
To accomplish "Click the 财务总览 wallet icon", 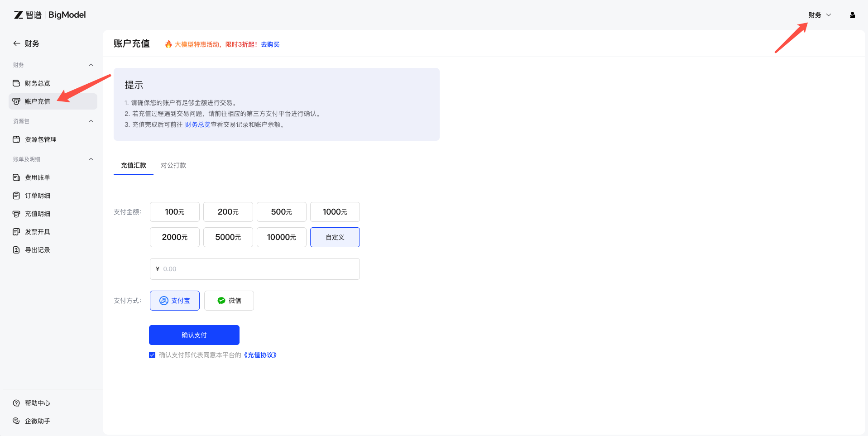I will click(16, 83).
